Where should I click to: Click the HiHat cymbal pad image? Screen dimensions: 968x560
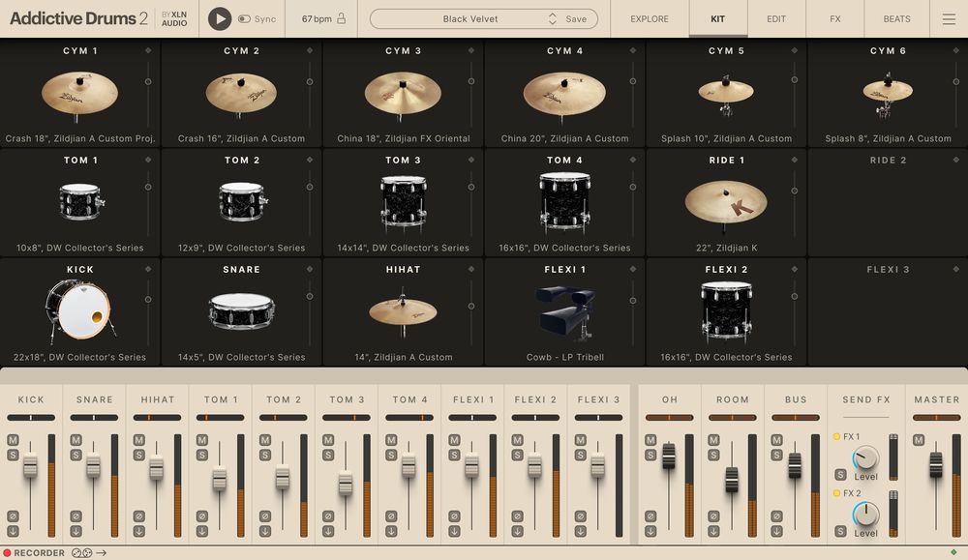pyautogui.click(x=403, y=309)
